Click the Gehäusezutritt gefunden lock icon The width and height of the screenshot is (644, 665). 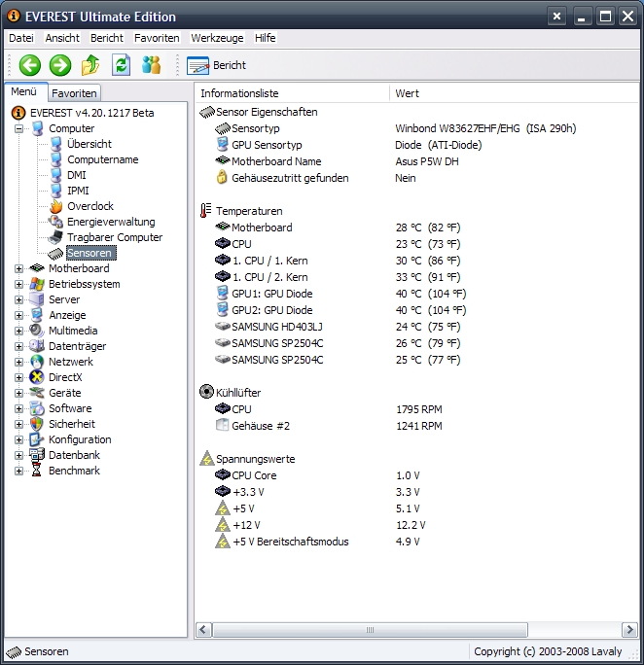point(222,178)
